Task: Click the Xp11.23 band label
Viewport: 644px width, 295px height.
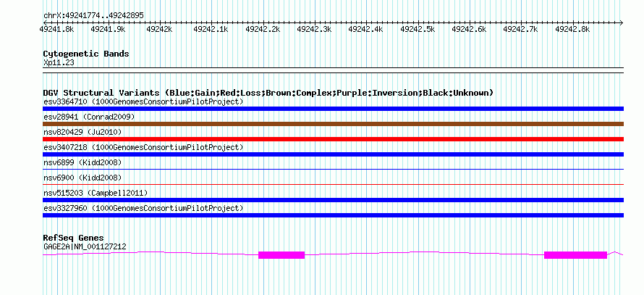Action: coord(59,63)
